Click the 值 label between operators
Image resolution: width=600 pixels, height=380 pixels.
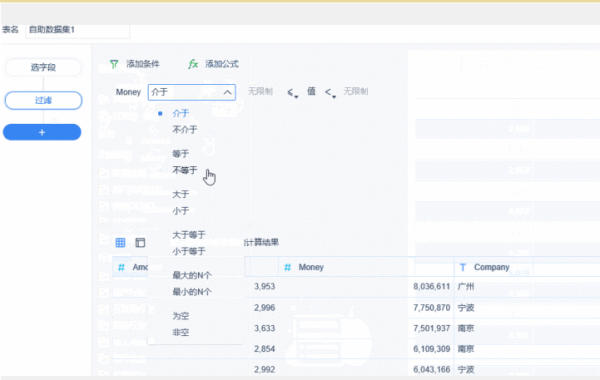(x=311, y=91)
